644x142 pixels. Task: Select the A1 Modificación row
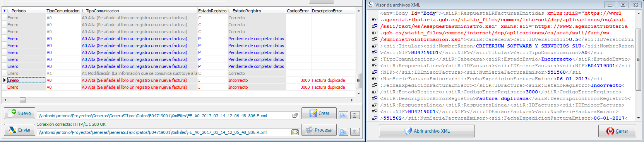179,73
